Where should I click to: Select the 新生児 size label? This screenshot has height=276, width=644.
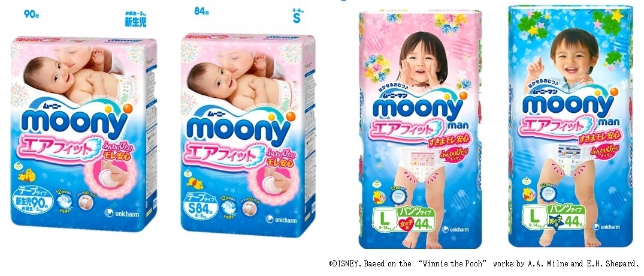click(135, 21)
